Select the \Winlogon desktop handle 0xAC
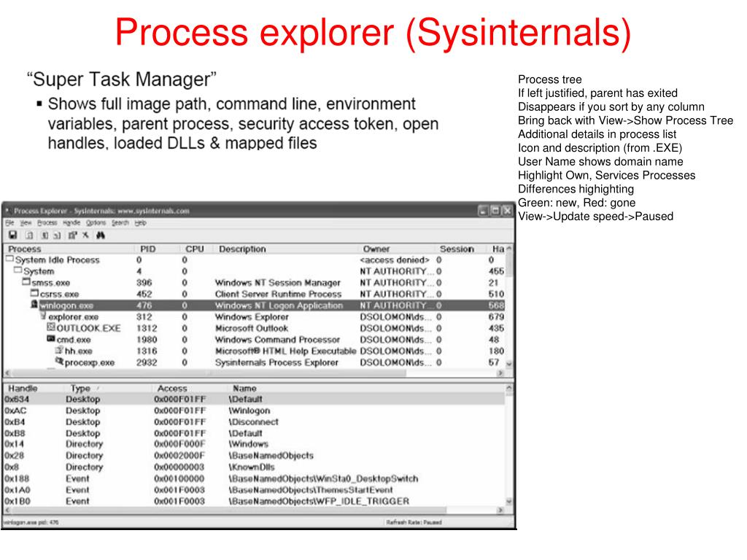 click(x=255, y=411)
